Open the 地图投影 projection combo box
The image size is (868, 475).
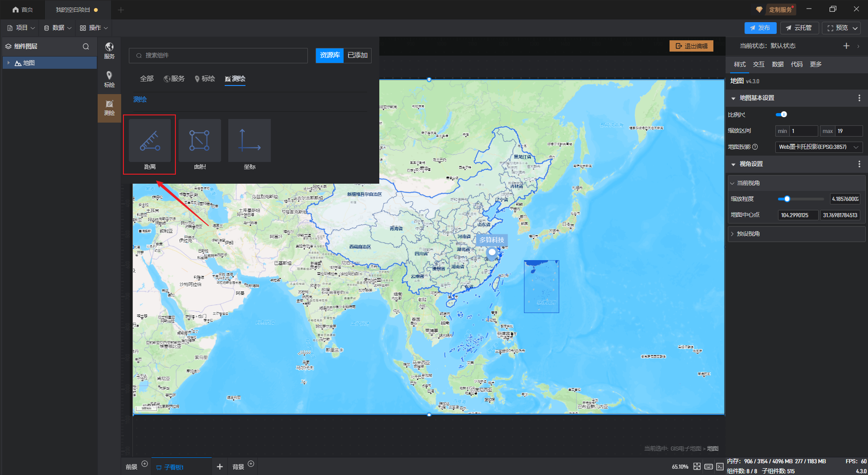[819, 147]
